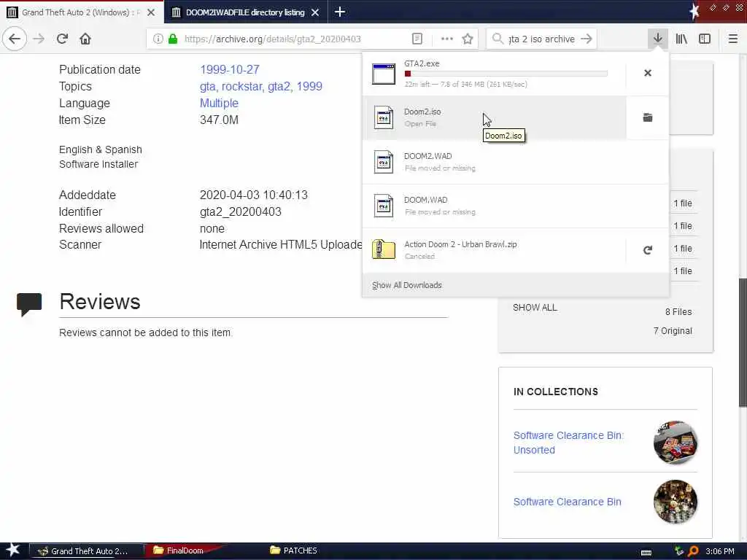Click the Software Clearance Bin round thumbnail
Image resolution: width=747 pixels, height=560 pixels.
point(675,502)
